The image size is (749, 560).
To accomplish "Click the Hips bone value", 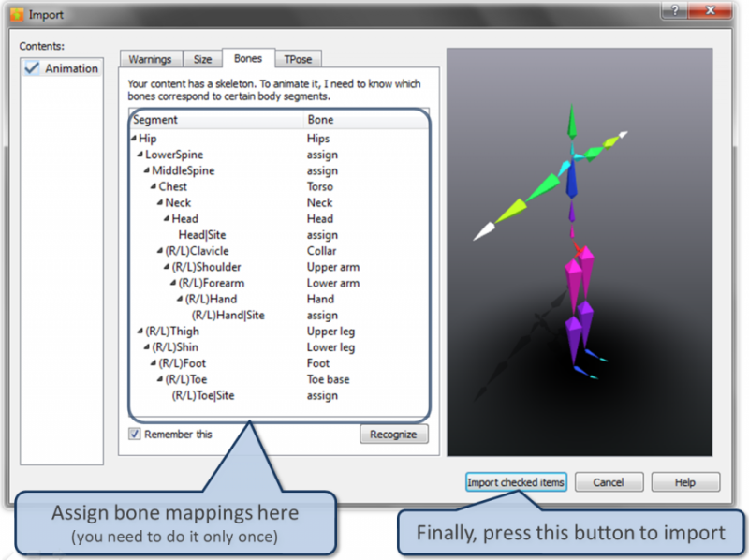I will point(318,138).
